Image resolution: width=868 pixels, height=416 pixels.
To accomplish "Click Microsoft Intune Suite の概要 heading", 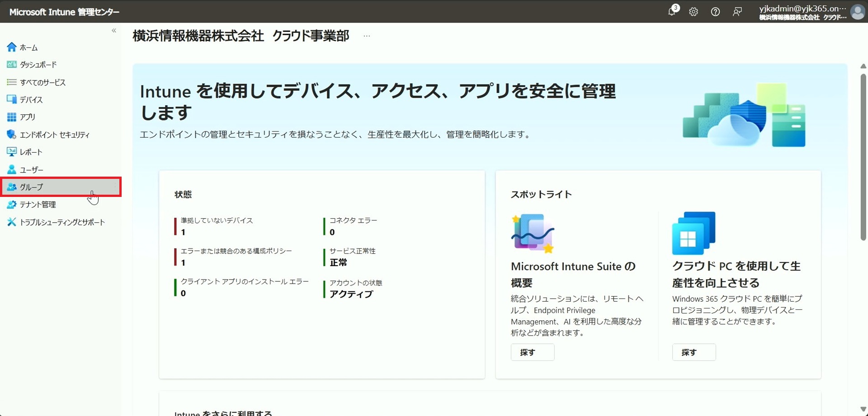I will (573, 275).
